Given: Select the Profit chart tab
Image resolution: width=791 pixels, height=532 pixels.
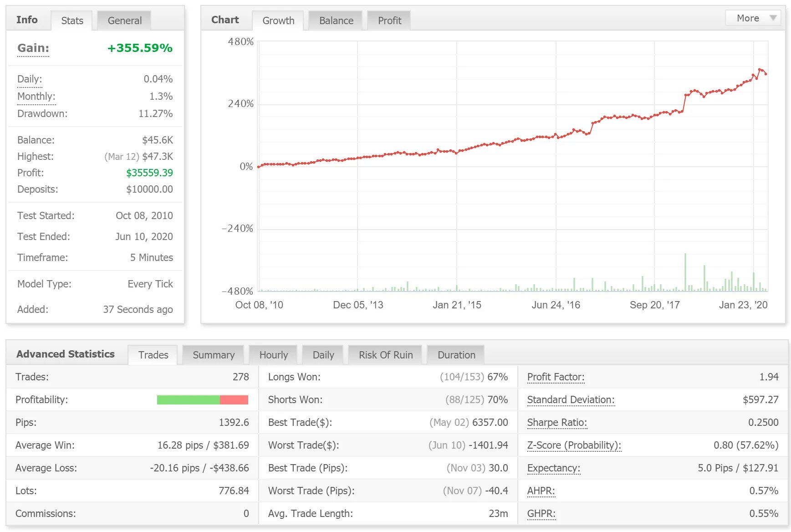Looking at the screenshot, I should [x=389, y=20].
